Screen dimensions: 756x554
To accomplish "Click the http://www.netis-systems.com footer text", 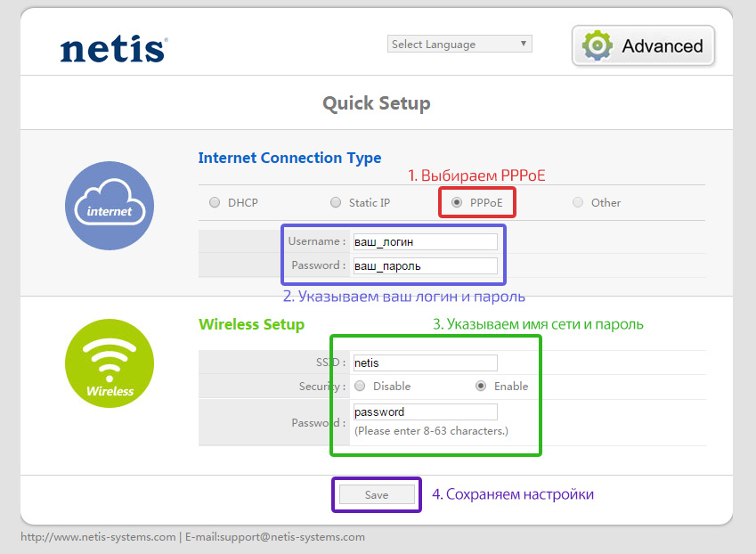I will [98, 537].
